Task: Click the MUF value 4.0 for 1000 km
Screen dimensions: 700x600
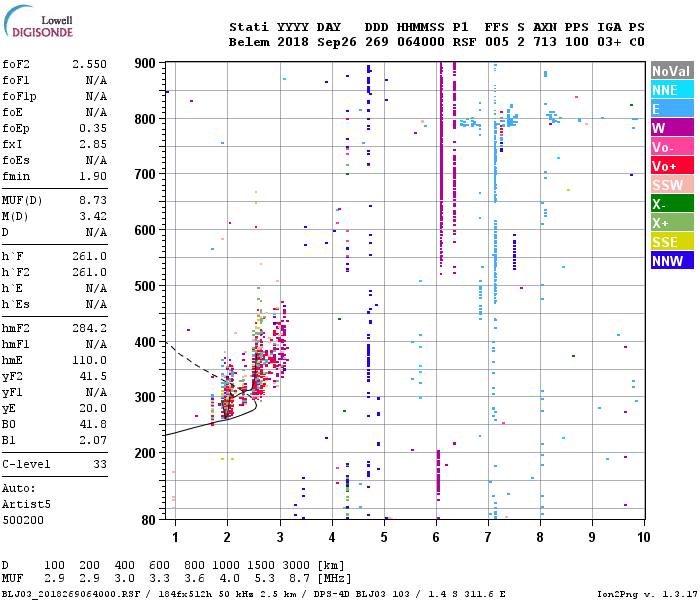Action: (x=229, y=579)
